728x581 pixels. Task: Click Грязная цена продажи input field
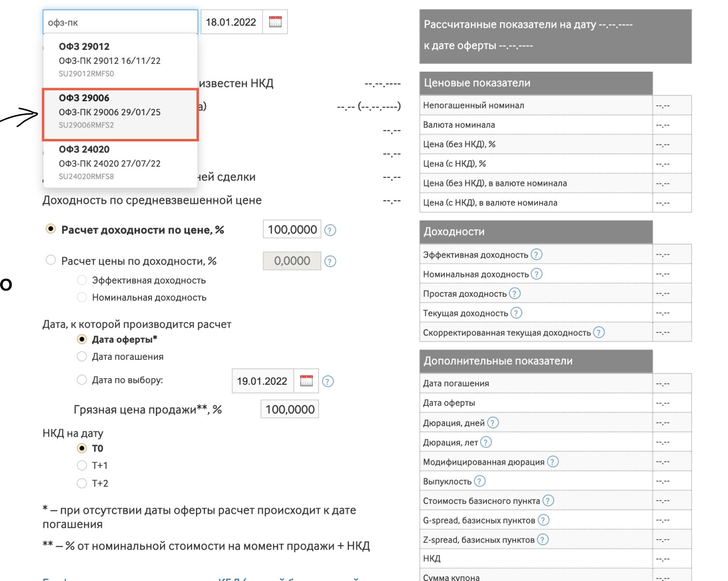click(289, 410)
